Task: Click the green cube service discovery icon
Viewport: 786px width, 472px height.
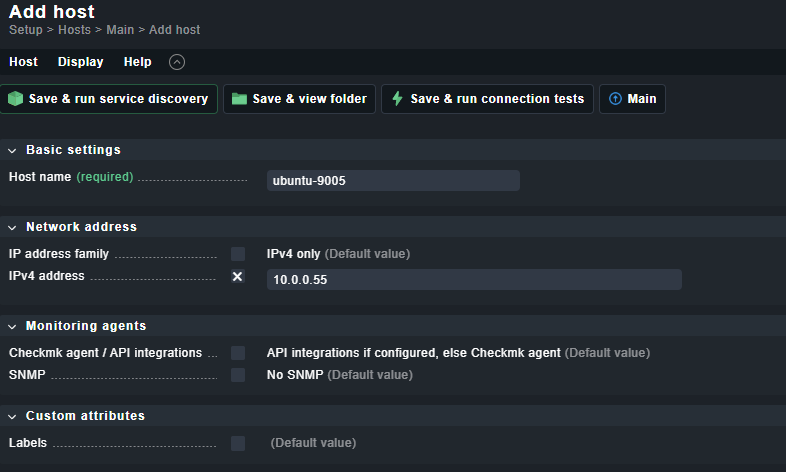Action: coord(16,99)
